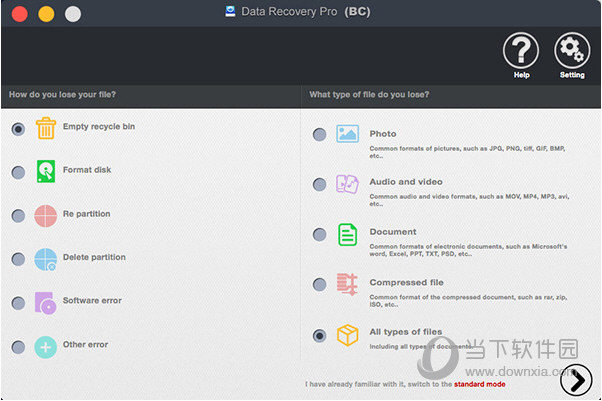Click the app logo in title bar
Viewport: 602px width, 401px height.
click(x=230, y=12)
